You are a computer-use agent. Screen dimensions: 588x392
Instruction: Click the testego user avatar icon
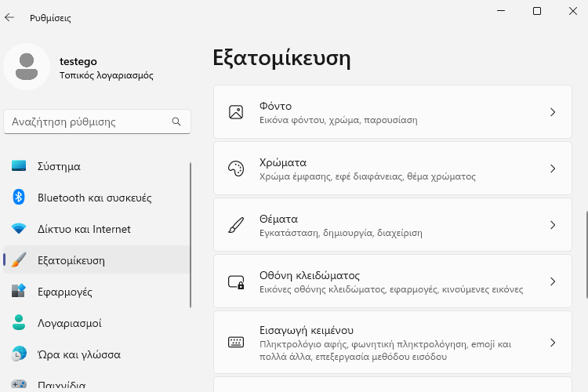click(x=27, y=67)
